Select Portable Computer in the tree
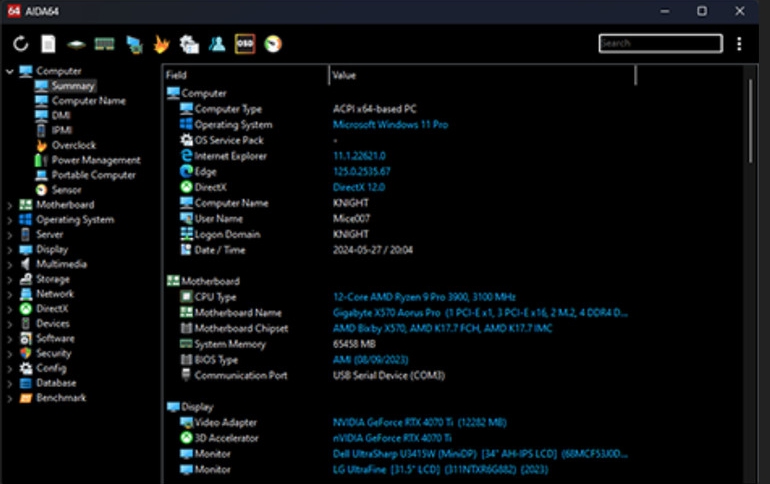The height and width of the screenshot is (484, 770). tap(93, 175)
